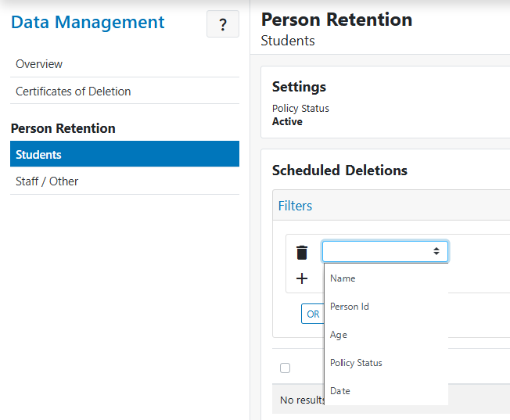This screenshot has height=420, width=510.
Task: Click the Active policy status text
Action: click(x=287, y=121)
